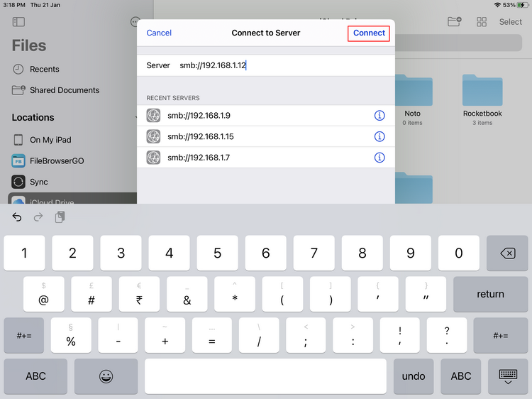Tap the 0 key
The height and width of the screenshot is (399, 532).
pyautogui.click(x=459, y=253)
